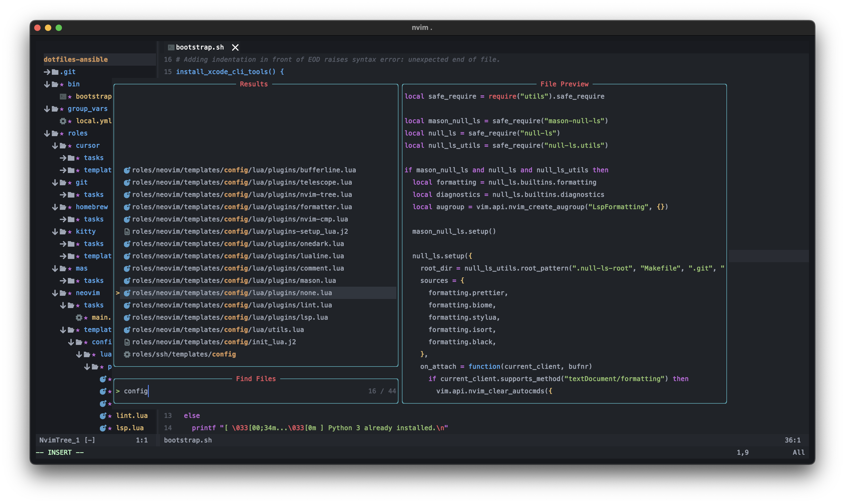Viewport: 845px width, 504px height.
Task: Click the open folder icon of roles
Action: 55,133
